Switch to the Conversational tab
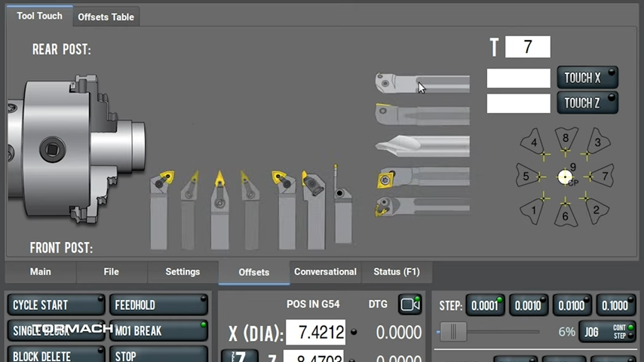644x362 pixels. (x=325, y=271)
